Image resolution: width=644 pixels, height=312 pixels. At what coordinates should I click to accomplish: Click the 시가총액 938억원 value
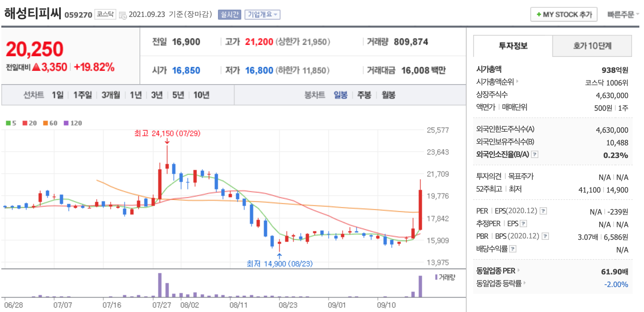coord(615,70)
